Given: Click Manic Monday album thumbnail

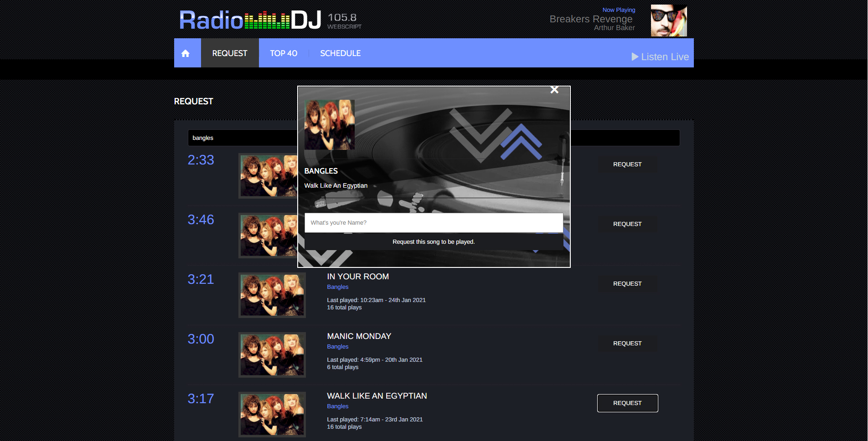Looking at the screenshot, I should (x=272, y=355).
